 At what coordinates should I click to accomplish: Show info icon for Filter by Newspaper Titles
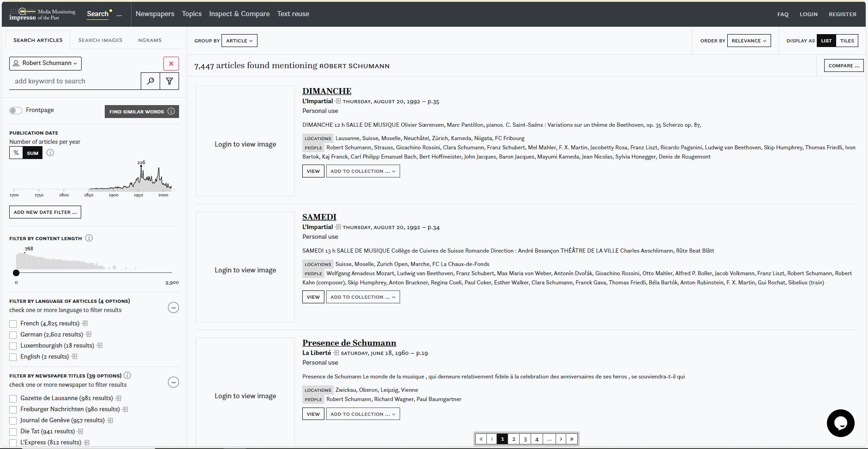(127, 375)
